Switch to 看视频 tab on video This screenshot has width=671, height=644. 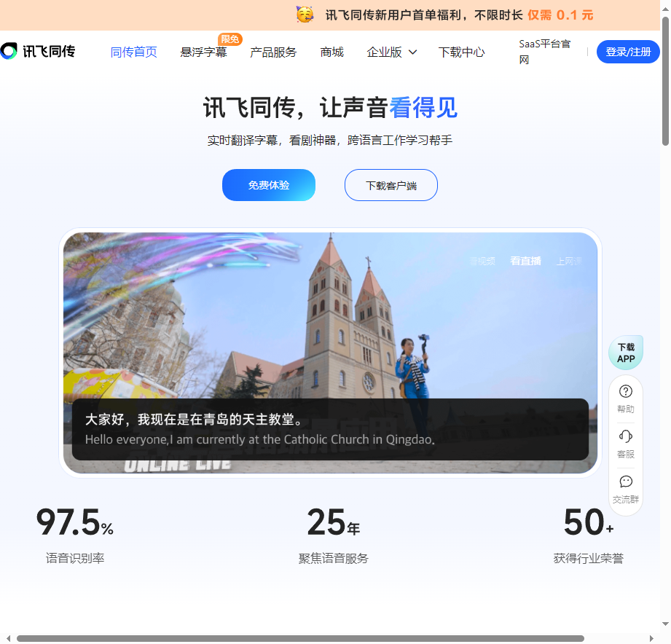tap(482, 261)
